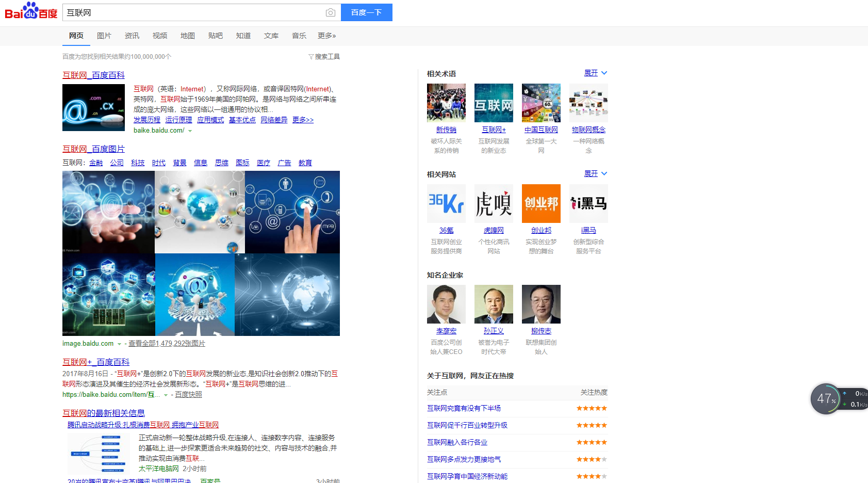Screen dimensions: 868x483
Task: Open the 更多» menu
Action: pos(327,36)
